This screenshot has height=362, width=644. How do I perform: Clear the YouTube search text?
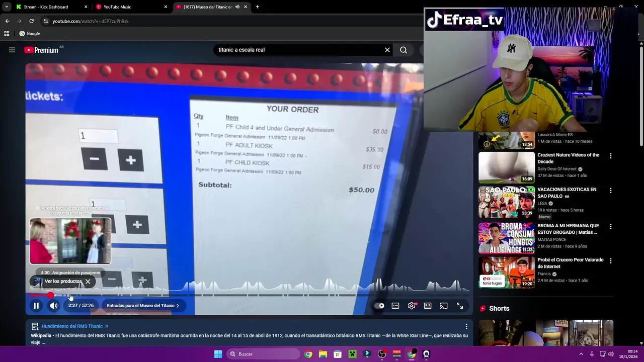click(387, 50)
